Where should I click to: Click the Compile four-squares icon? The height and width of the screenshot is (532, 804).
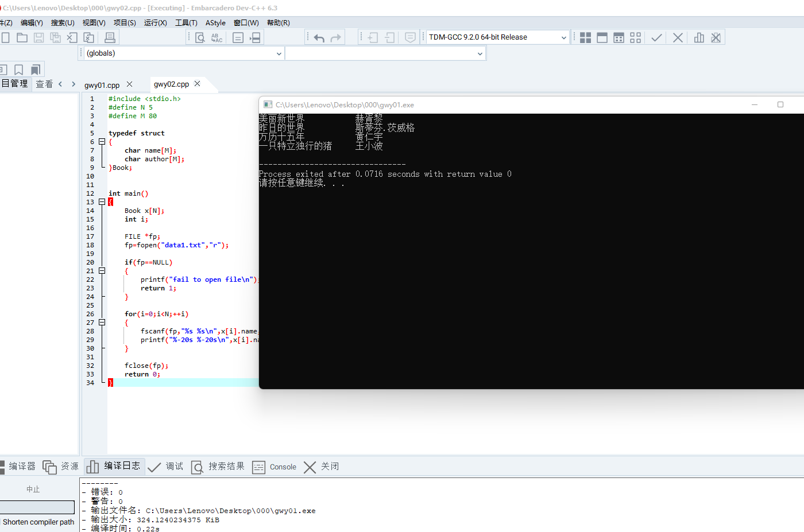[x=585, y=37]
